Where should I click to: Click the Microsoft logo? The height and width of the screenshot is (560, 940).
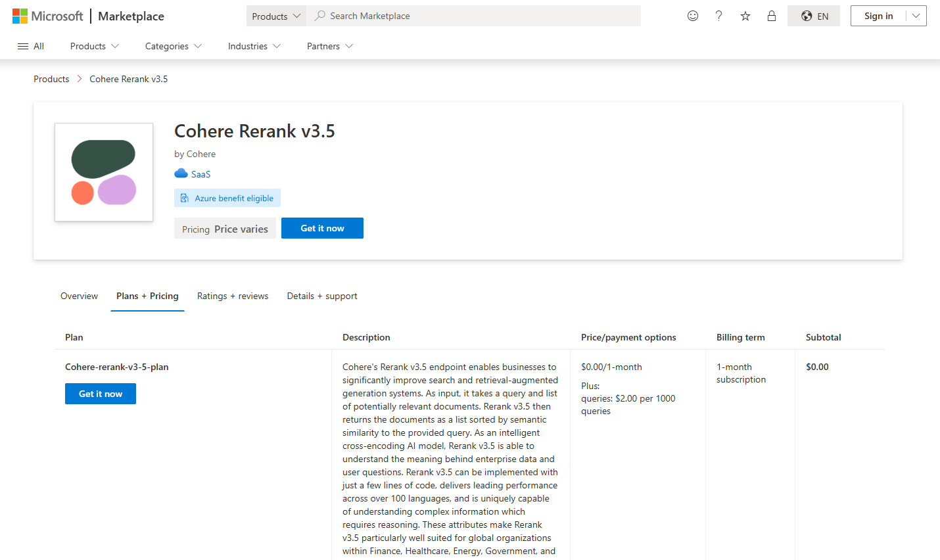48,16
